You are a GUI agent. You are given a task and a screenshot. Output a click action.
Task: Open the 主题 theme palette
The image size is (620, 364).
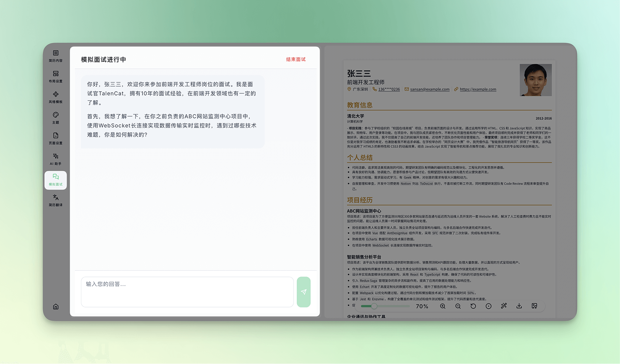55,118
